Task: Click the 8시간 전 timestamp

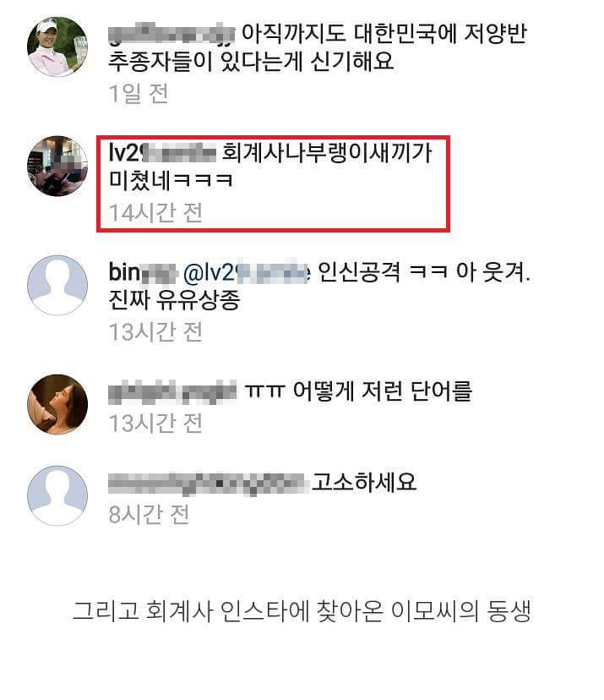Action: [149, 514]
